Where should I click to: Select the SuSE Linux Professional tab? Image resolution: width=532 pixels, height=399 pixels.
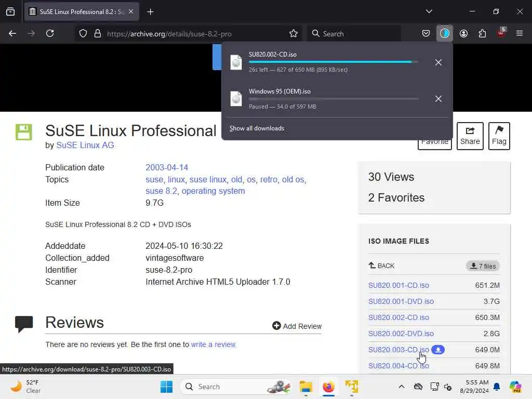coord(82,11)
